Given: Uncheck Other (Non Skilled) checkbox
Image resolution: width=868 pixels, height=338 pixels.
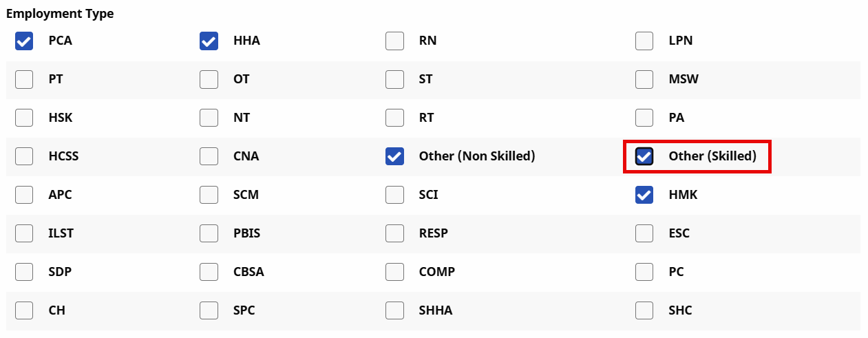Looking at the screenshot, I should (x=394, y=157).
